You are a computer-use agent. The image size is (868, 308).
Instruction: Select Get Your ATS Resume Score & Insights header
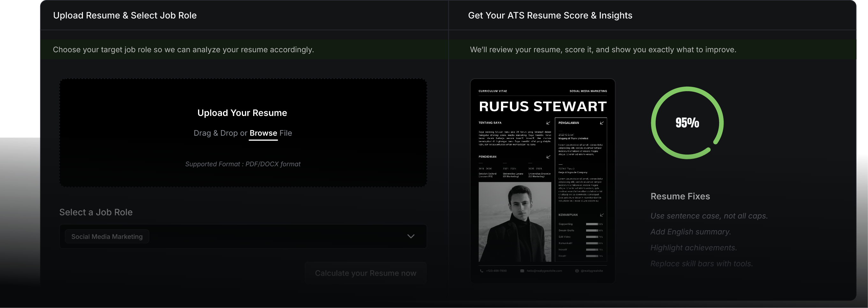(550, 16)
